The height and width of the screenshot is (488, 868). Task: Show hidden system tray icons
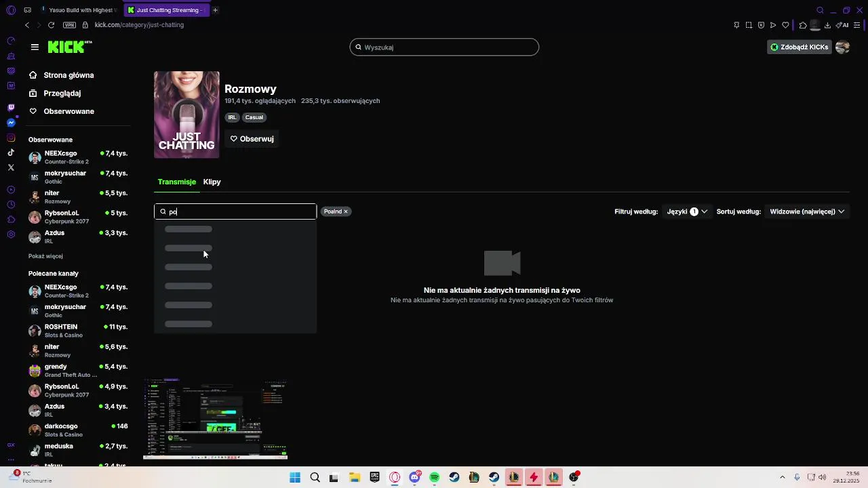coord(783,477)
